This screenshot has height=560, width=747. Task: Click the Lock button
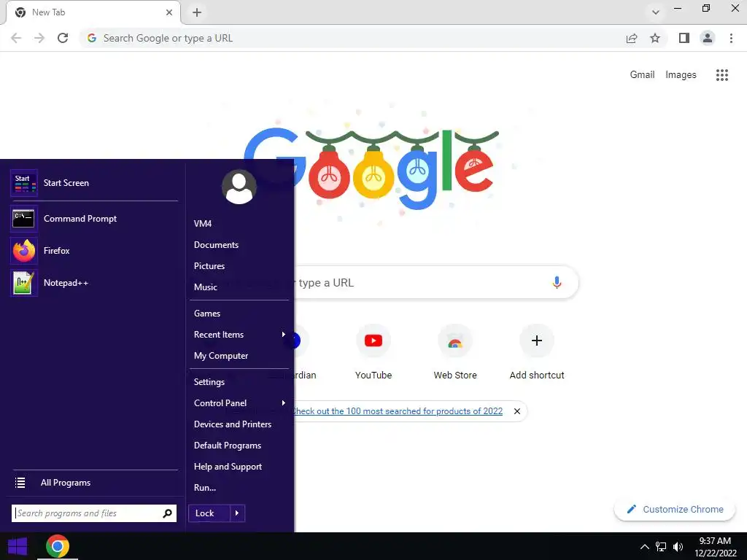pos(209,513)
